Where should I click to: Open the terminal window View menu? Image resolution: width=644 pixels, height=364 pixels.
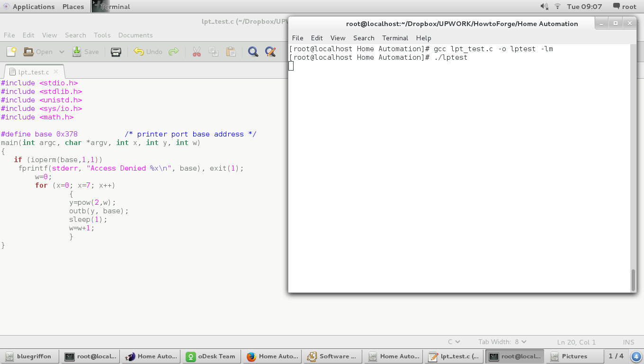point(338,38)
